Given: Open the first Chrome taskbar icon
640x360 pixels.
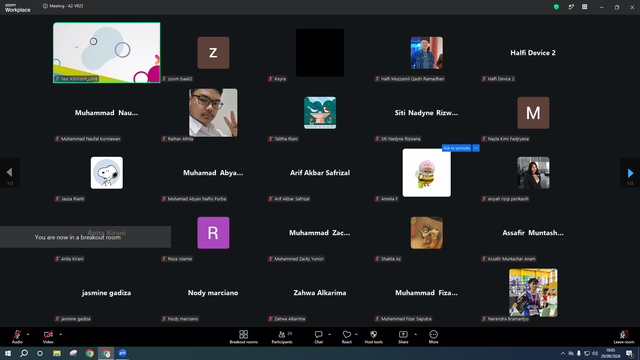Looking at the screenshot, I should coord(89,353).
